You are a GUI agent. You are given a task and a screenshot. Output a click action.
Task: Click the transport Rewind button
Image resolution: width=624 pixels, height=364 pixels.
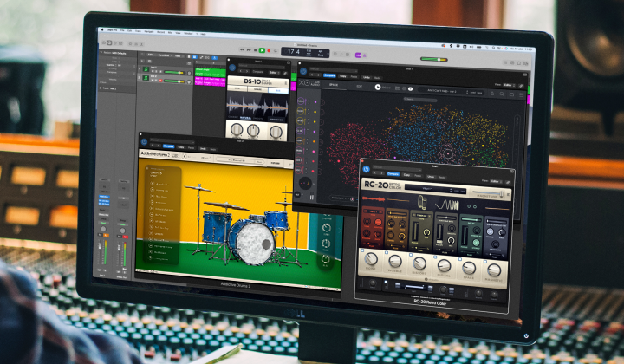[x=242, y=49]
